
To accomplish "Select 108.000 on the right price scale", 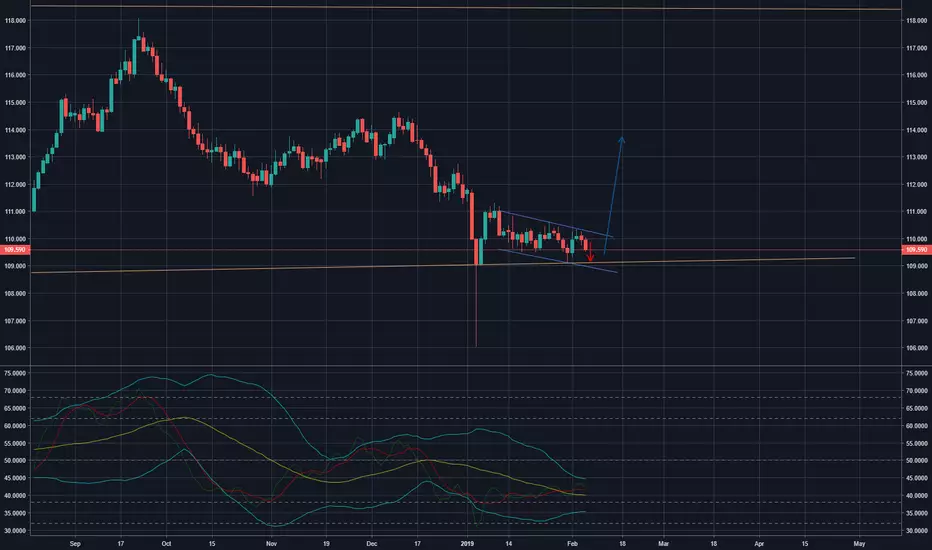I will tap(917, 293).
